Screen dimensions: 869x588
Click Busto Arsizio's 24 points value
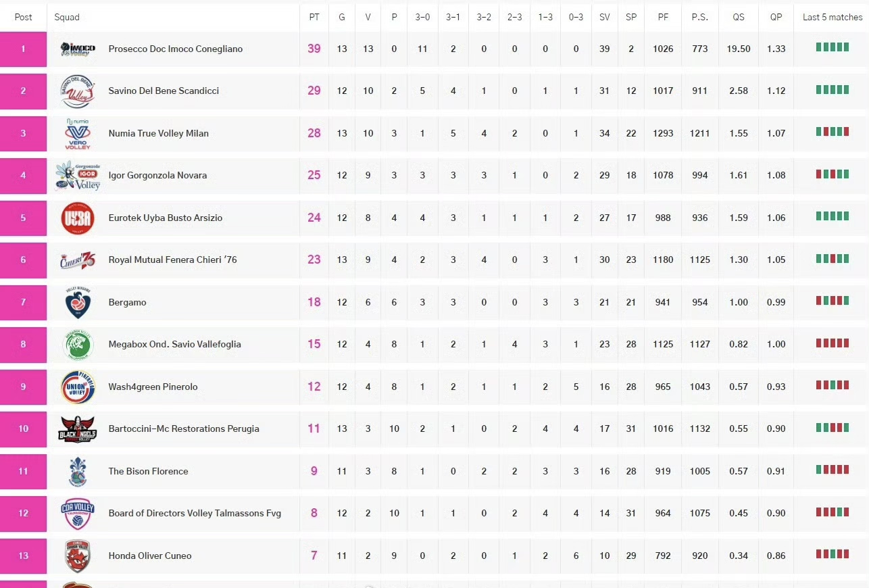pyautogui.click(x=314, y=218)
